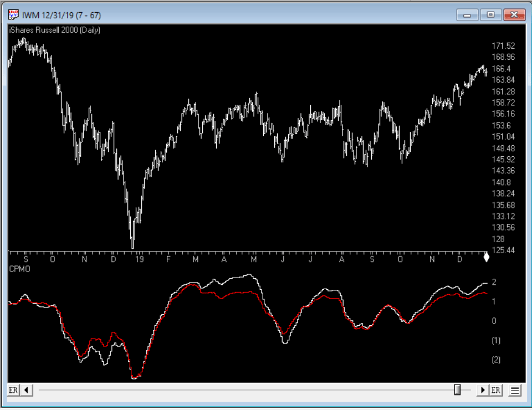
Task: Click the 151.04 price label
Action: coord(504,137)
